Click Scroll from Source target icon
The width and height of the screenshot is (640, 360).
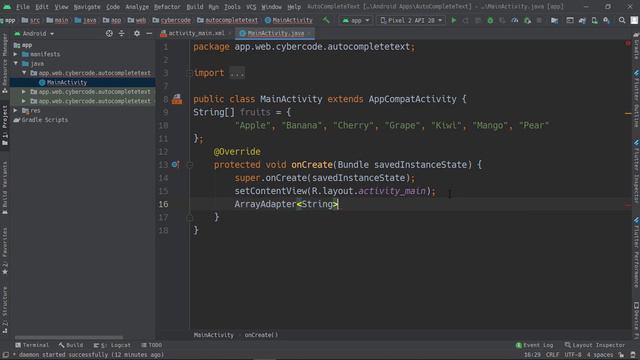[109, 33]
